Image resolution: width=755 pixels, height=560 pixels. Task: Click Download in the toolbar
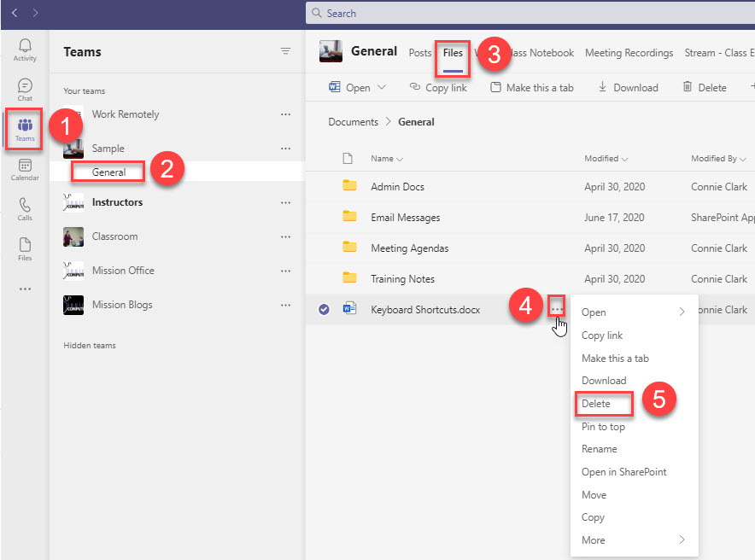[x=629, y=88]
